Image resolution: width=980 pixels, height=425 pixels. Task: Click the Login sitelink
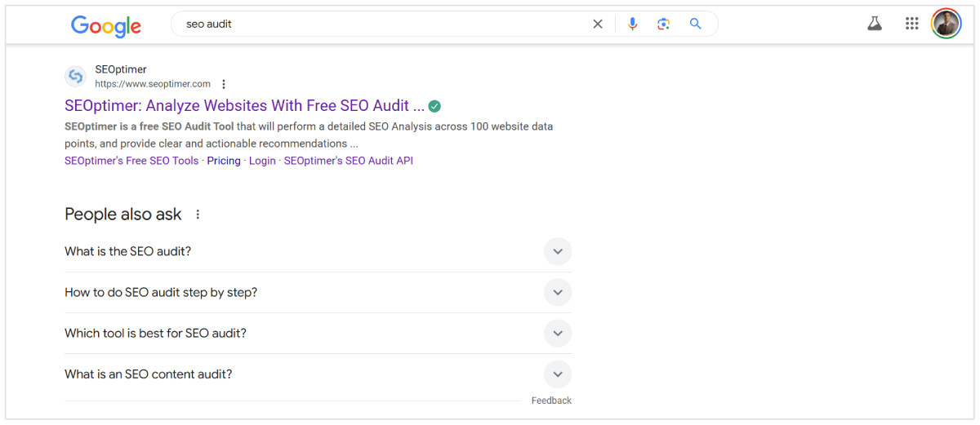coord(262,161)
